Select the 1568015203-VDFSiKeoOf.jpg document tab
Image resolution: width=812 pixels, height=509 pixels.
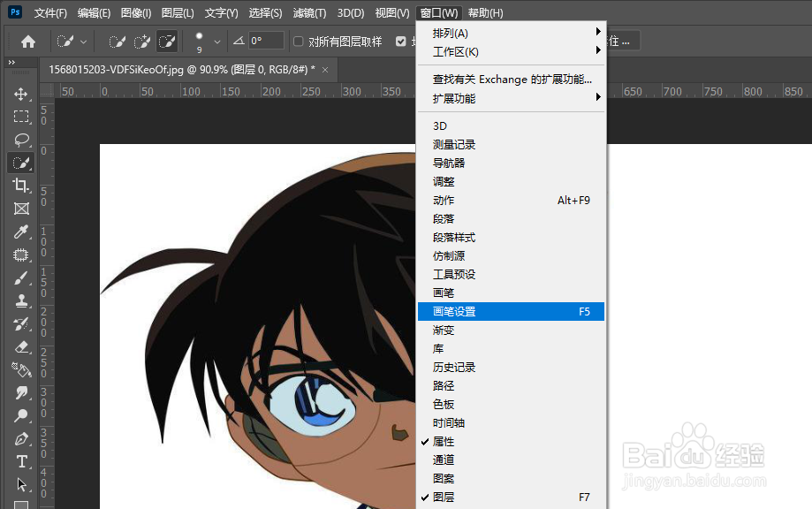click(x=182, y=70)
